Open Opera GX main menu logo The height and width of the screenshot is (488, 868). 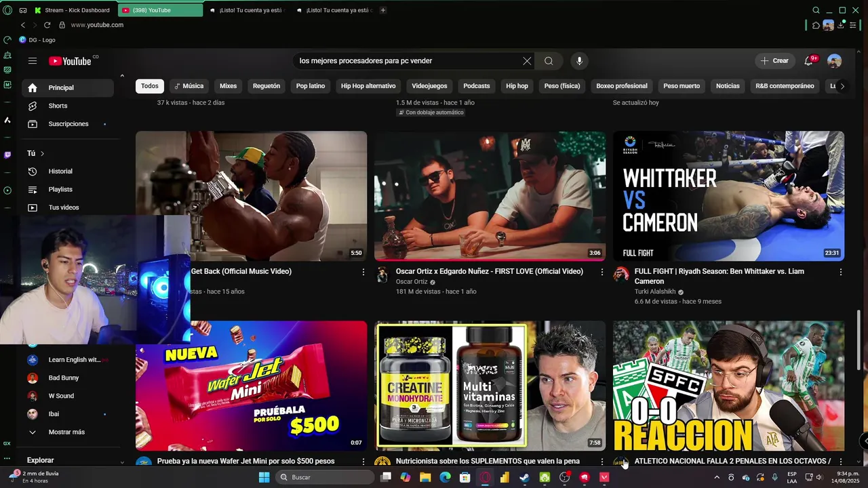[7, 10]
